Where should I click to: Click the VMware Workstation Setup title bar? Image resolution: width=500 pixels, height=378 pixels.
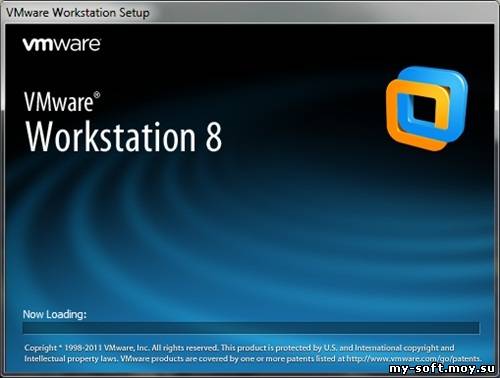point(250,13)
